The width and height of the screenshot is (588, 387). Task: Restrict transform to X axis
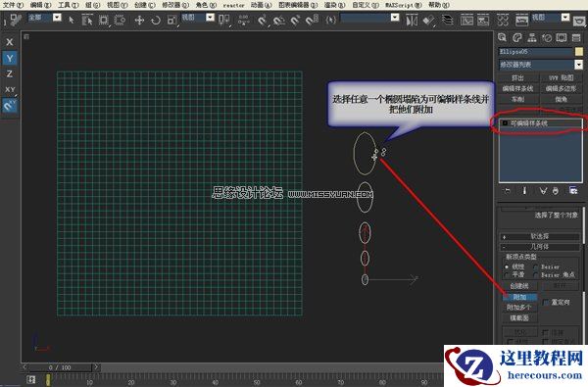coord(10,42)
